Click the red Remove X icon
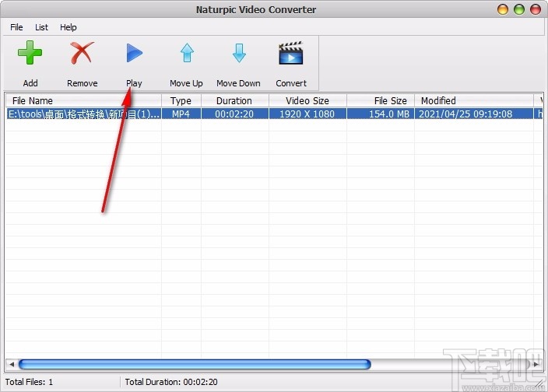This screenshot has height=392, width=548. click(x=83, y=53)
